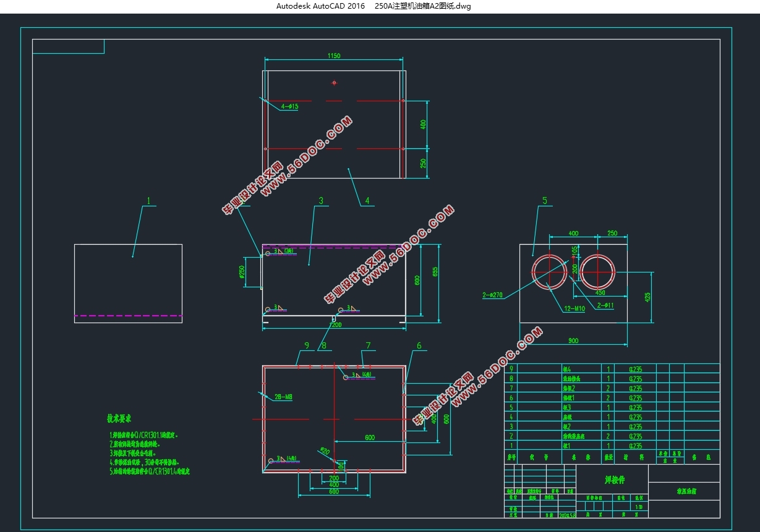
Task: Select part balloon number 6
Action: 419,345
